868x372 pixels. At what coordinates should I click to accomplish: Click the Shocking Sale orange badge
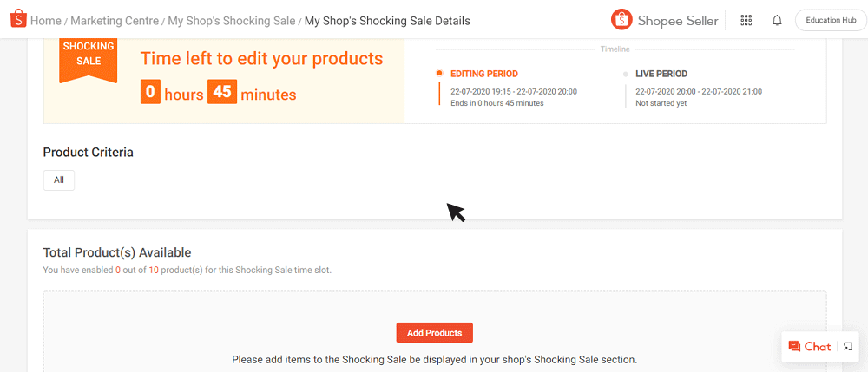point(89,60)
